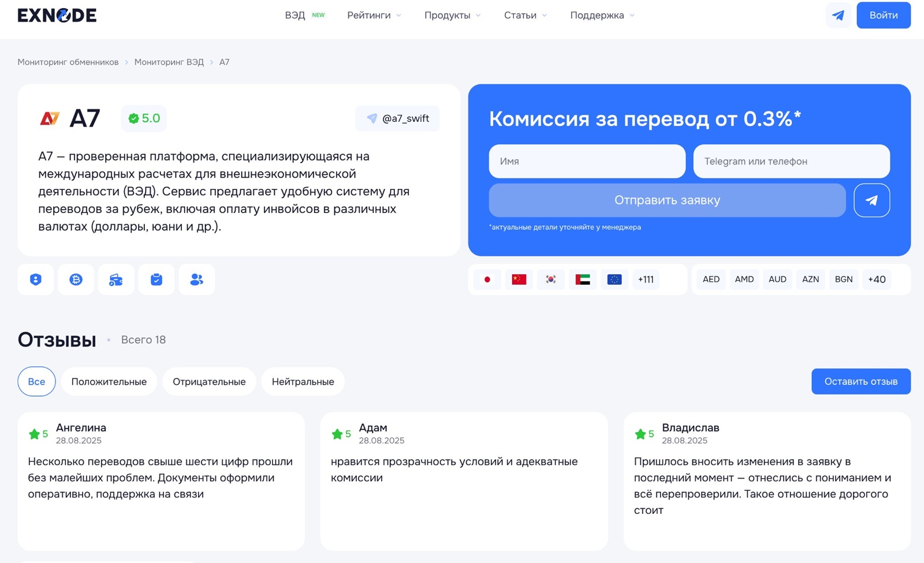Click the clipboard checkmark badge icon
This screenshot has width=924, height=563.
(157, 279)
